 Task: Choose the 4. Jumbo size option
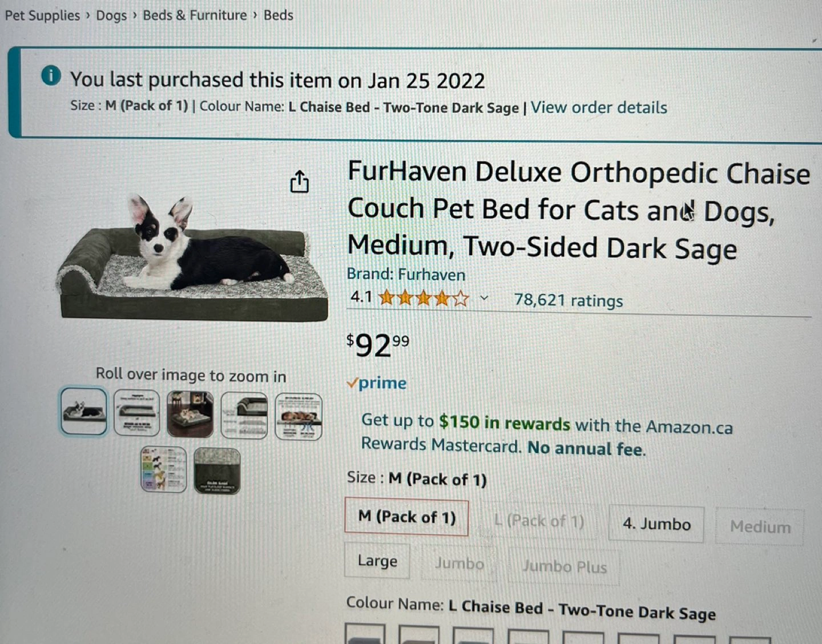tap(656, 524)
